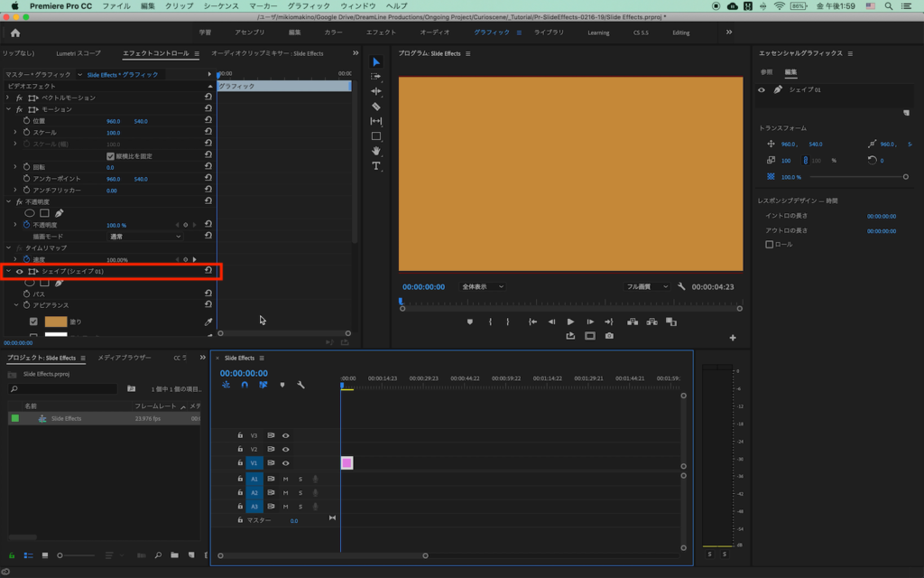This screenshot has height=578, width=924.
Task: Open the 描画モード blend mode dropdown
Action: (x=144, y=237)
